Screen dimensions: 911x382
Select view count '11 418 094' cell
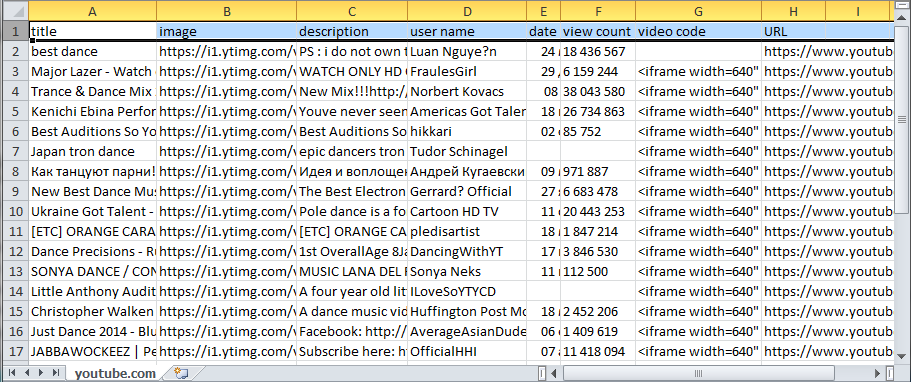pyautogui.click(x=598, y=352)
